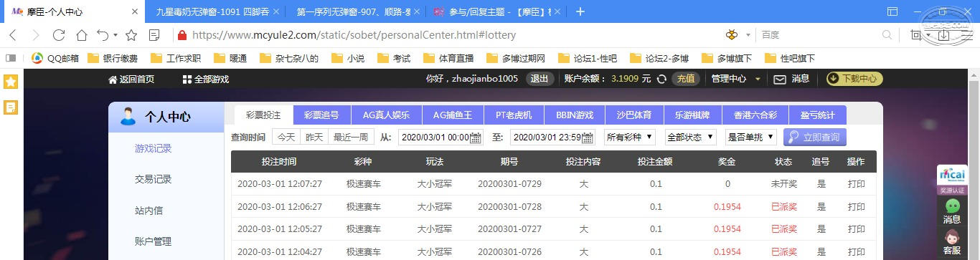
Task: Expand the 所有彩种 dropdown
Action: point(630,137)
